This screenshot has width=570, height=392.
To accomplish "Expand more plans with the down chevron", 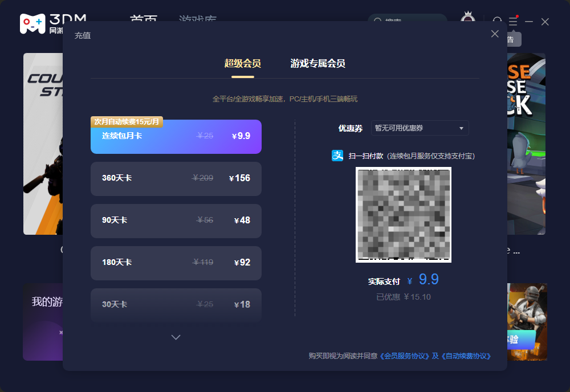I will pyautogui.click(x=176, y=337).
